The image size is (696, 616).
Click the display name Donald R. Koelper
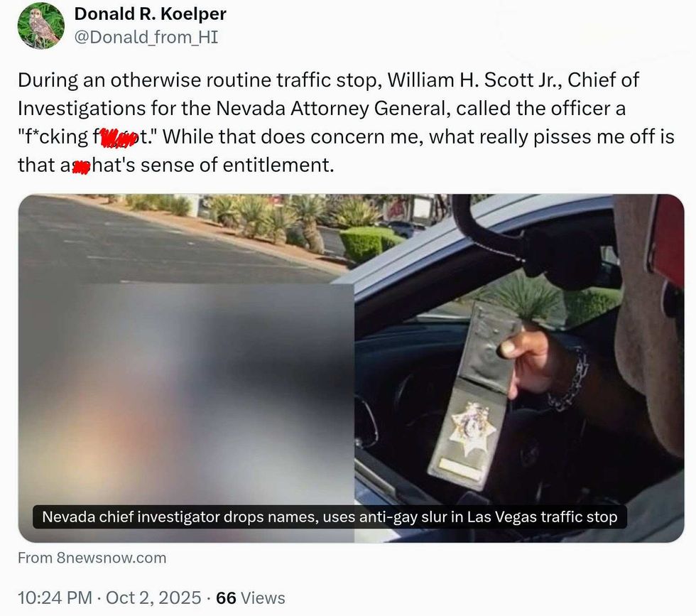coord(150,13)
